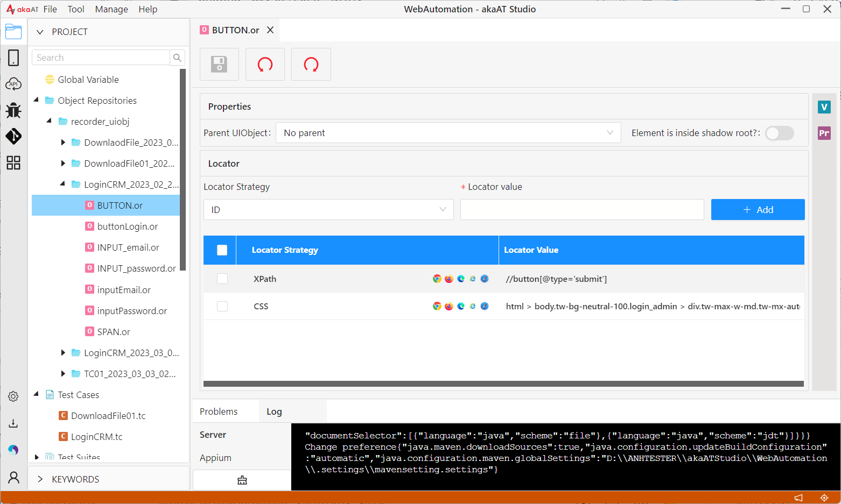Open the project explorer sidebar icon
Screen dimensions: 841x504
[x=13, y=32]
